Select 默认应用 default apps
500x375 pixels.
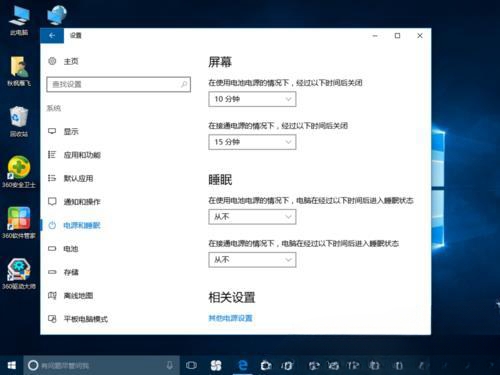click(x=71, y=178)
